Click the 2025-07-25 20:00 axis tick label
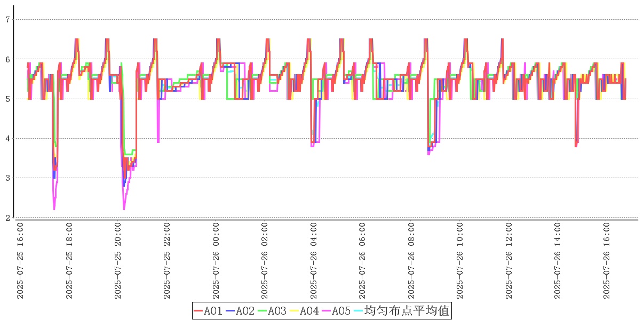 [118, 261]
